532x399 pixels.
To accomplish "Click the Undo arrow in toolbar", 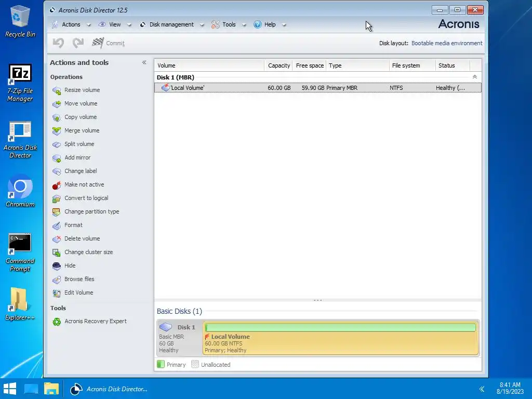I will [58, 43].
